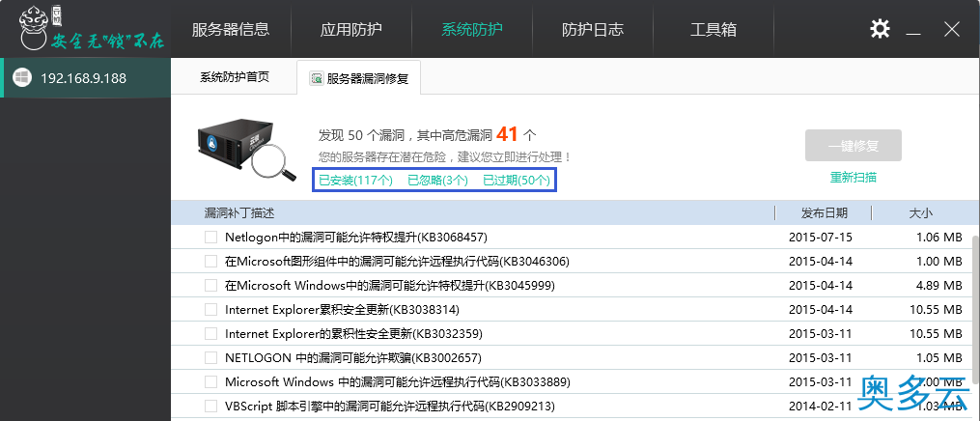The width and height of the screenshot is (980, 421).
Task: Tick the KB3033889 Microsoft Windows patch
Action: (x=211, y=381)
